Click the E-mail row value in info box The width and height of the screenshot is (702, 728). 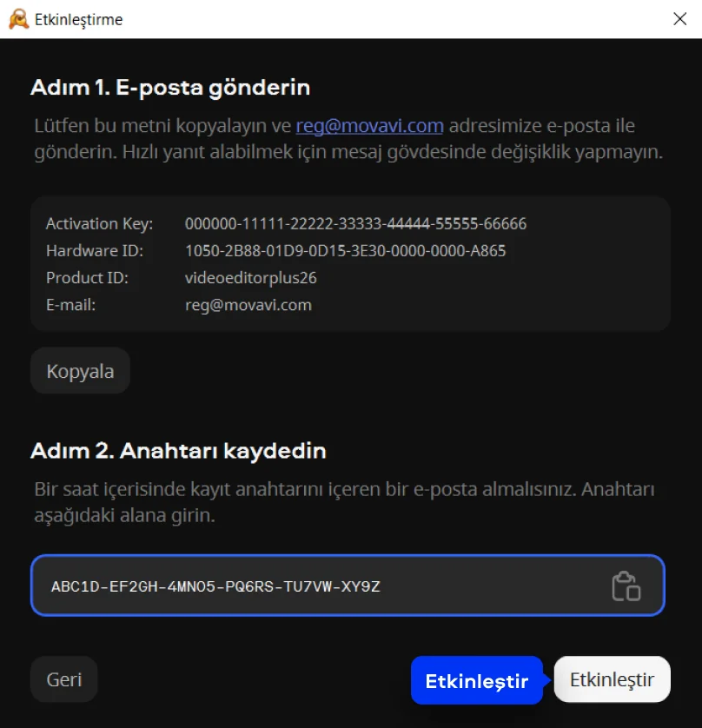click(x=248, y=305)
